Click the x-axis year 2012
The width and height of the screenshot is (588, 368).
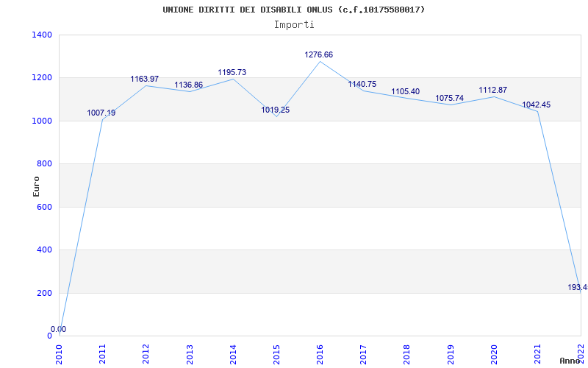pyautogui.click(x=146, y=355)
